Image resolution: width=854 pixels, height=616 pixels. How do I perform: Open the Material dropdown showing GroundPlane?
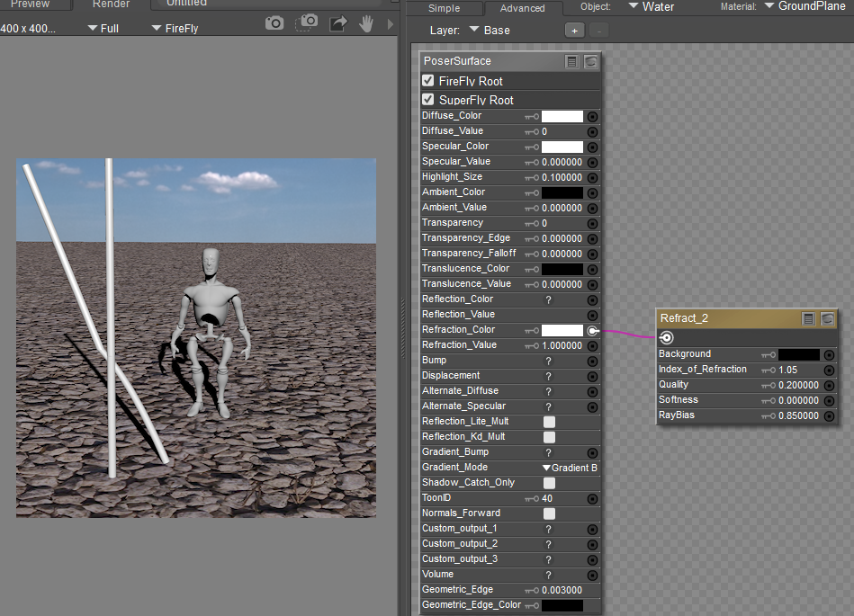point(805,6)
